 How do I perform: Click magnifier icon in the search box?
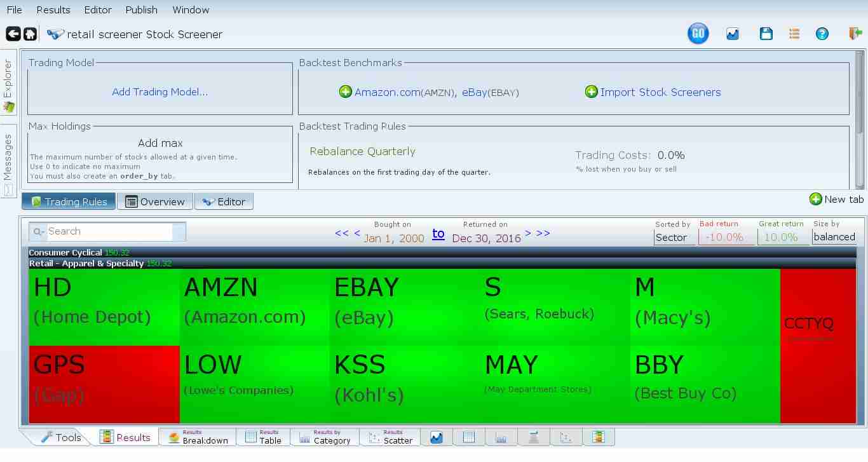[38, 232]
